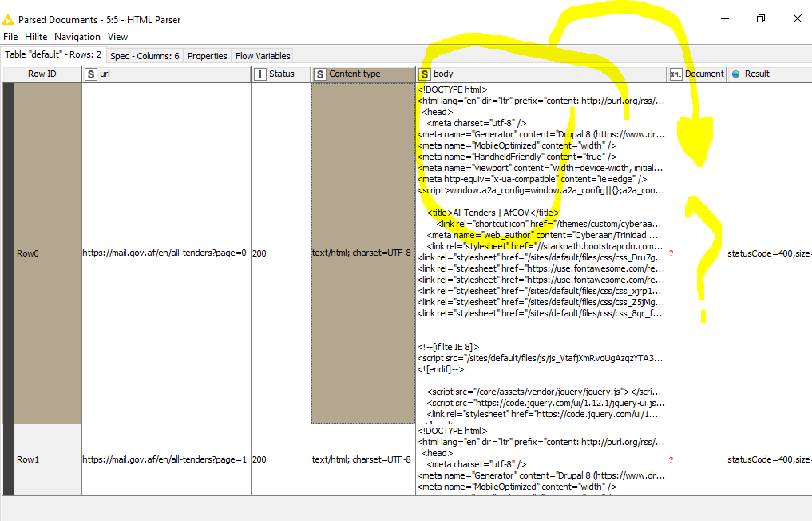The width and height of the screenshot is (812, 521).
Task: Click the XML type icon beside Document
Action: tap(675, 74)
